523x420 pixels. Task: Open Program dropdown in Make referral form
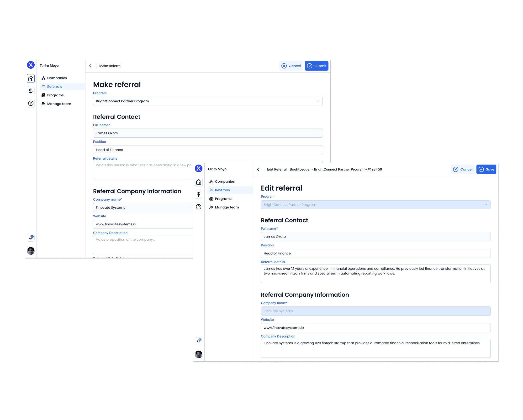(208, 101)
